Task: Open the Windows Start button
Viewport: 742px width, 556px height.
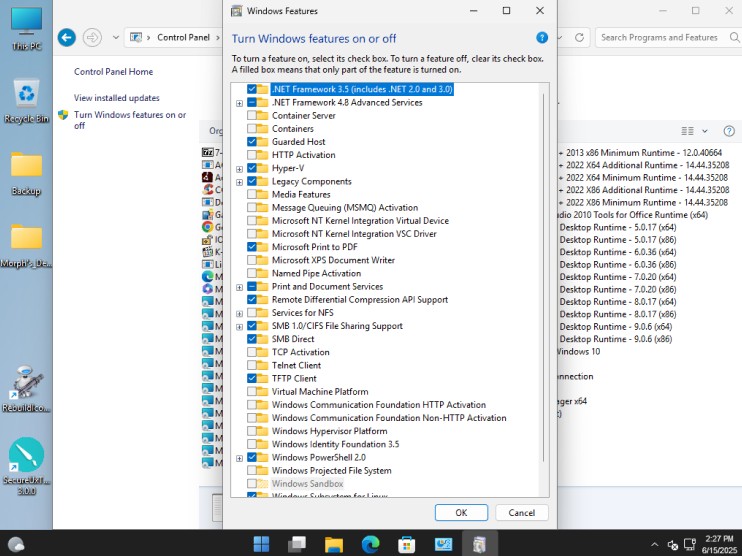Action: 261,544
